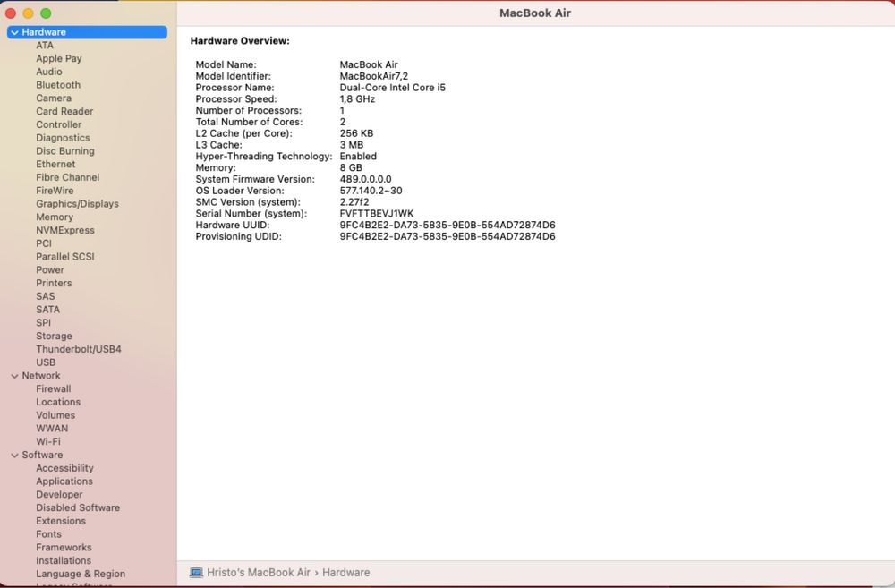Select Locations under Network
The width and height of the screenshot is (895, 588).
tap(58, 402)
